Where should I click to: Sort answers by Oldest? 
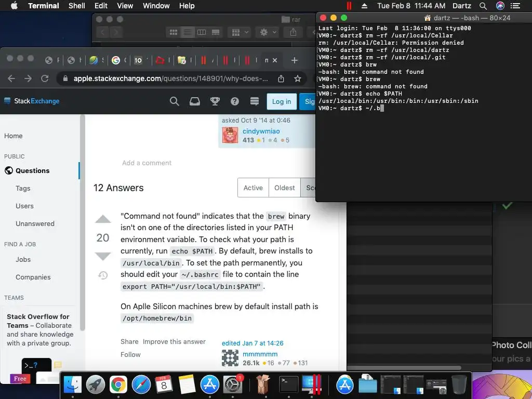coord(284,188)
